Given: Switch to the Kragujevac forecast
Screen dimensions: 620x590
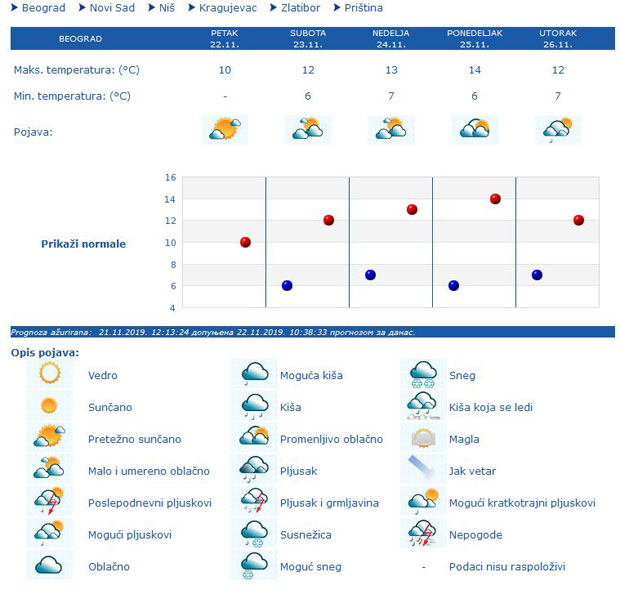Looking at the screenshot, I should click(226, 8).
